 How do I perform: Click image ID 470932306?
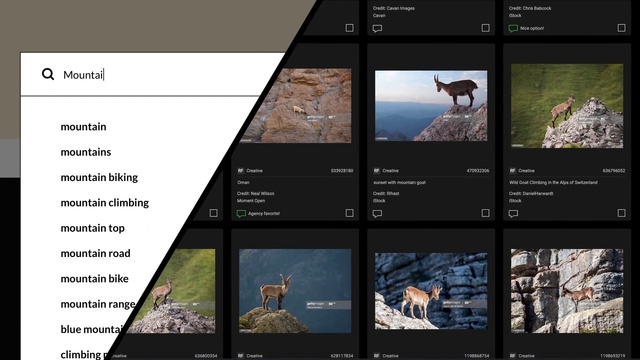coord(478,171)
